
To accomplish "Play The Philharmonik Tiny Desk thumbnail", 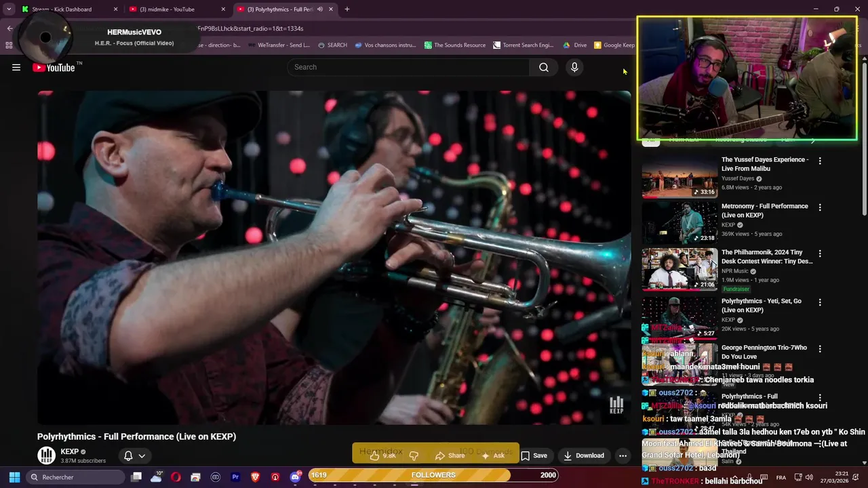I will [679, 269].
